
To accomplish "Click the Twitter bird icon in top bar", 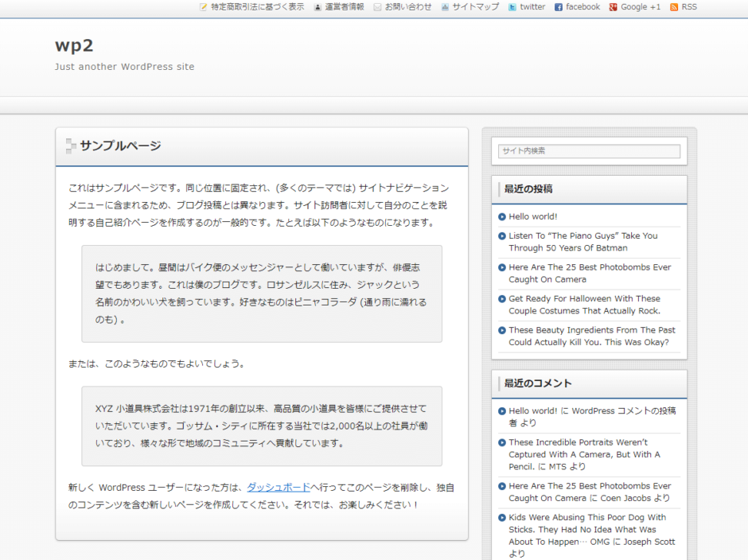I will 512,7.
